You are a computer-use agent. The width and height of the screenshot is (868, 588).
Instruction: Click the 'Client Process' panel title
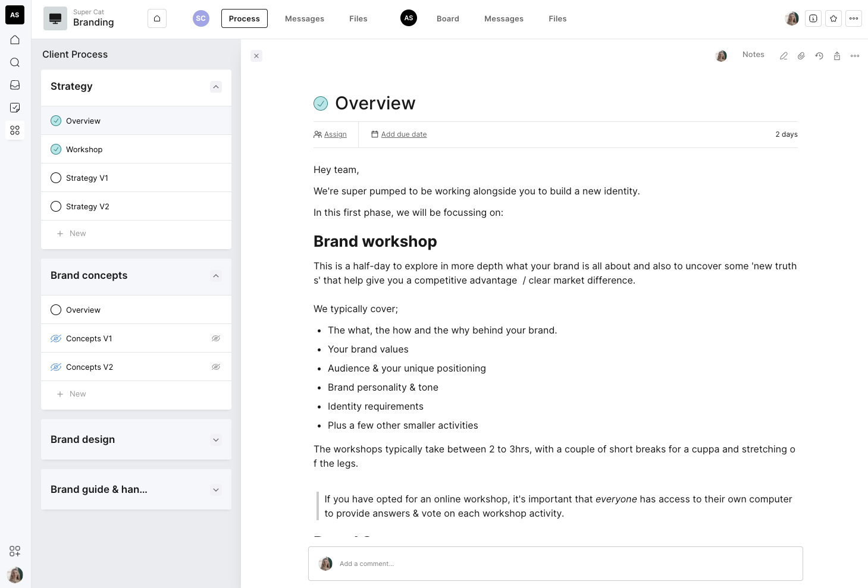point(75,54)
